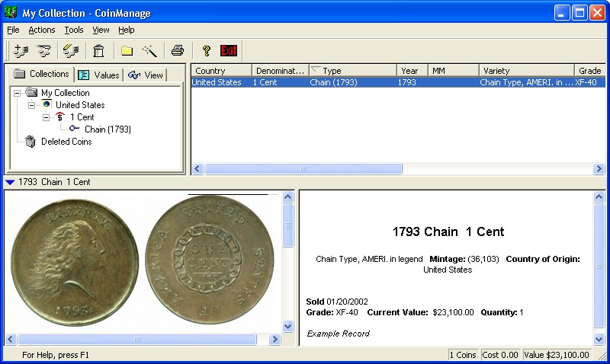The image size is (610, 364).
Task: Open the View menu
Action: tap(101, 30)
